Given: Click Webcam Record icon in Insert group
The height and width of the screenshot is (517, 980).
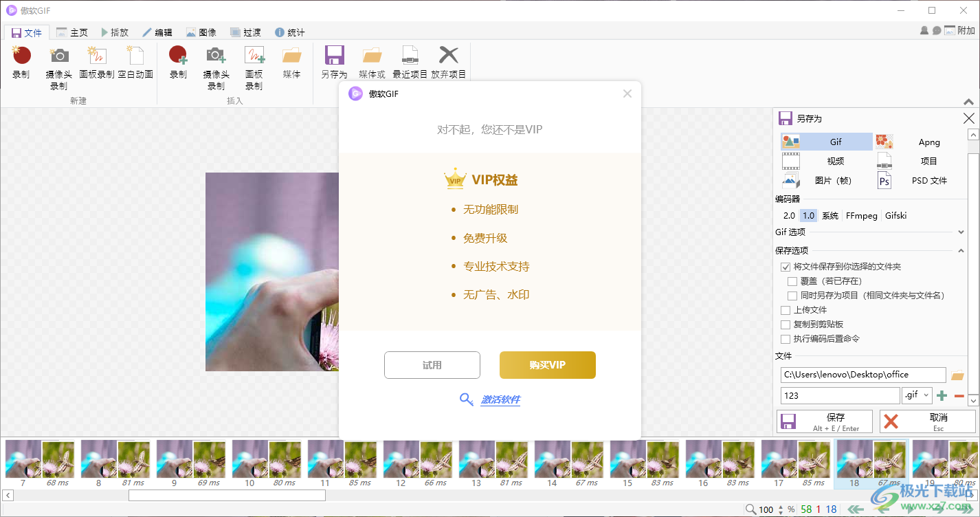Looking at the screenshot, I should (x=216, y=56).
